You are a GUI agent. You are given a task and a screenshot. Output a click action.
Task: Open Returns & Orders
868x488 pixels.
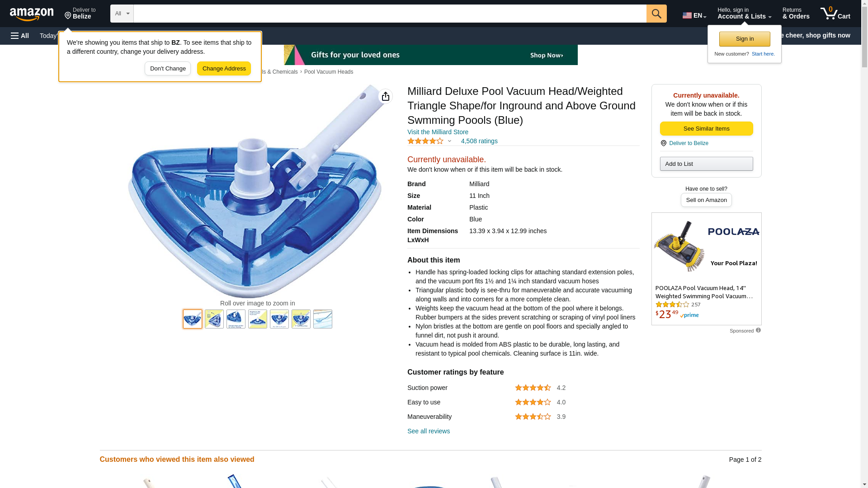coord(796,14)
